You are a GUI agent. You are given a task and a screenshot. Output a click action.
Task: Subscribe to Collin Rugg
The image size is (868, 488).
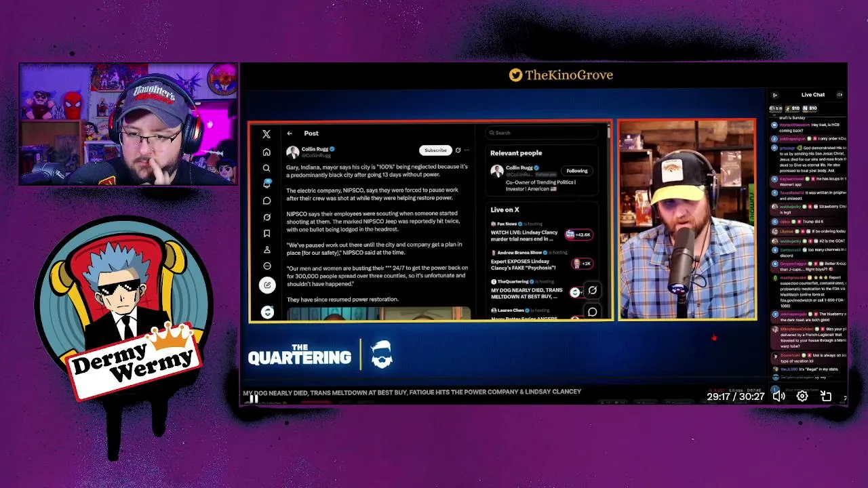[x=435, y=150]
